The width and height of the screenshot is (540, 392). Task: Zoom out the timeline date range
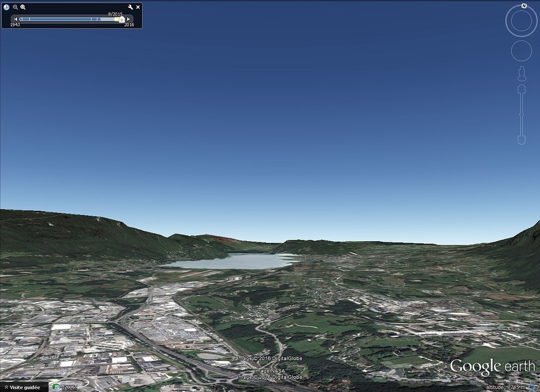tap(15, 7)
